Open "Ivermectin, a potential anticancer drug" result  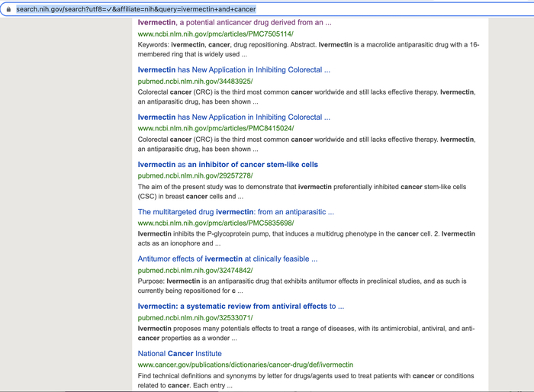234,23
